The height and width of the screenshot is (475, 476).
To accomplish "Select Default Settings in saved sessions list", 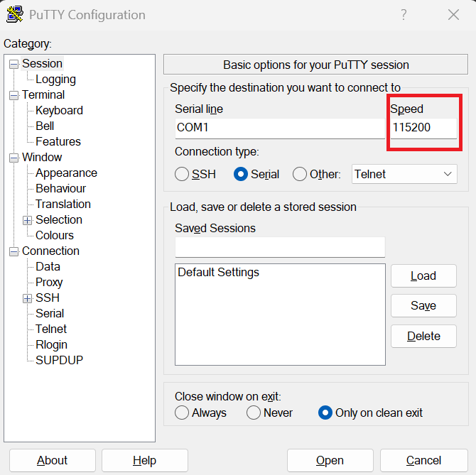I will [x=218, y=273].
